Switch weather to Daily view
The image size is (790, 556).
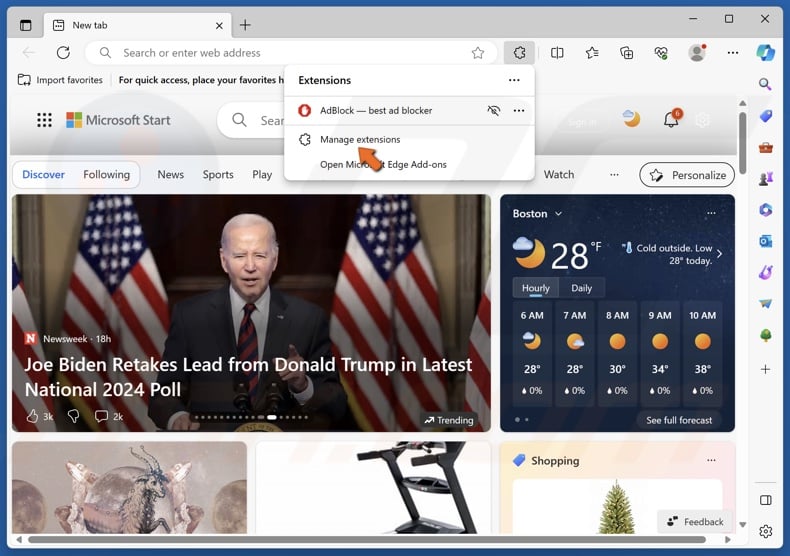[581, 288]
